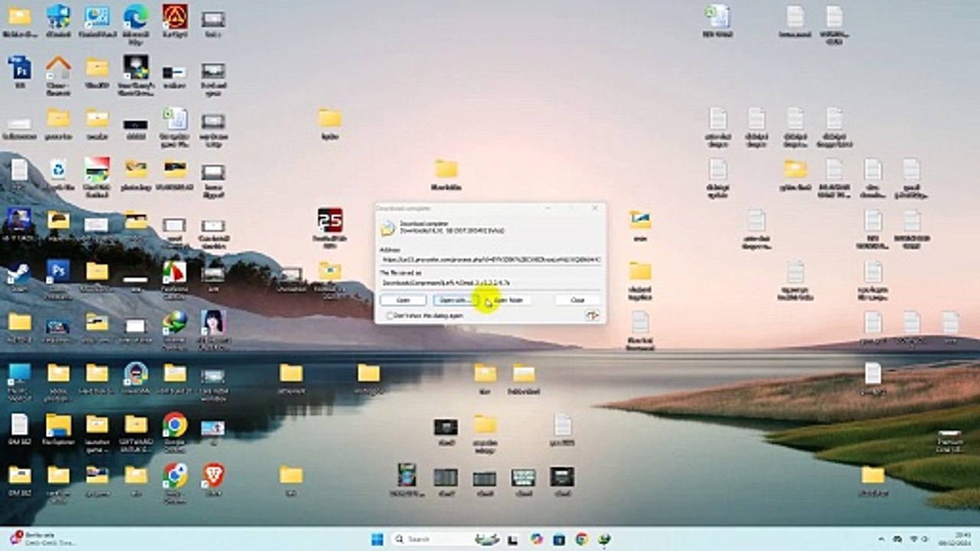
Task: Select the Address URL field
Action: point(491,259)
